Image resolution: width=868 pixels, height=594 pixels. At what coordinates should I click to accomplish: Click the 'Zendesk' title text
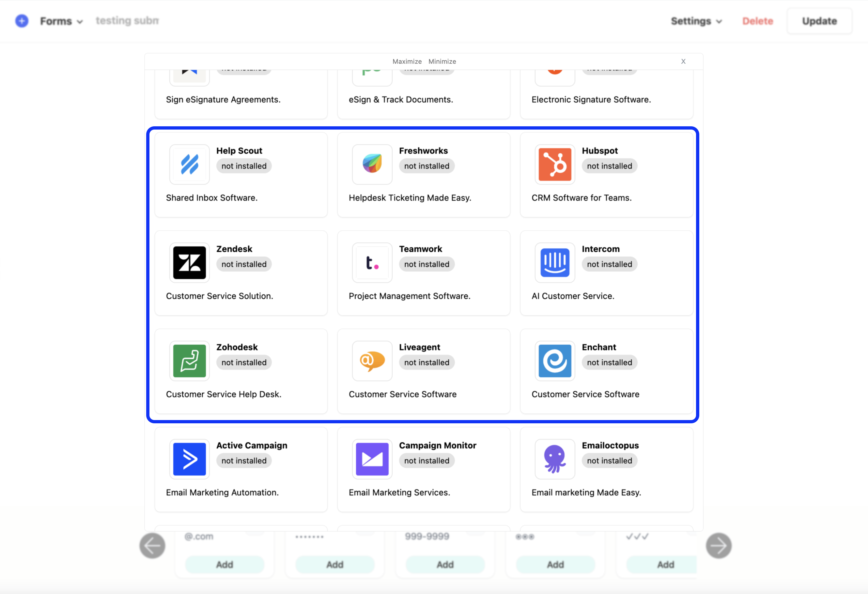coord(234,249)
